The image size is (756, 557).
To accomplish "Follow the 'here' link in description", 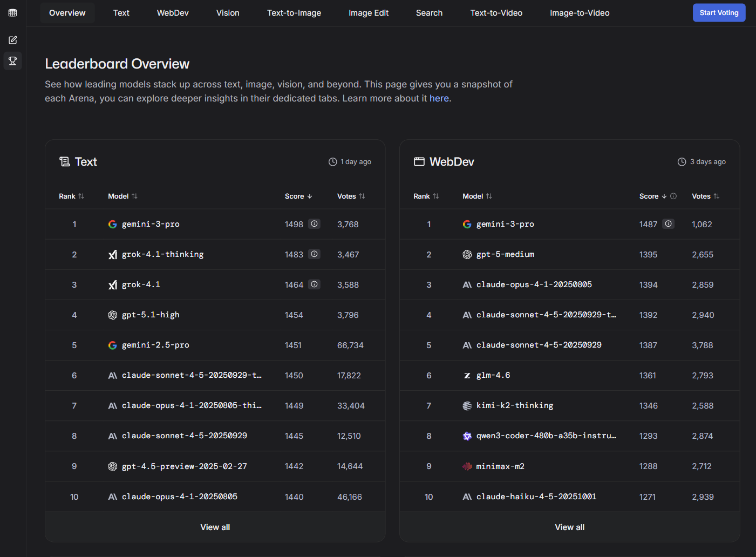I will 439,98.
